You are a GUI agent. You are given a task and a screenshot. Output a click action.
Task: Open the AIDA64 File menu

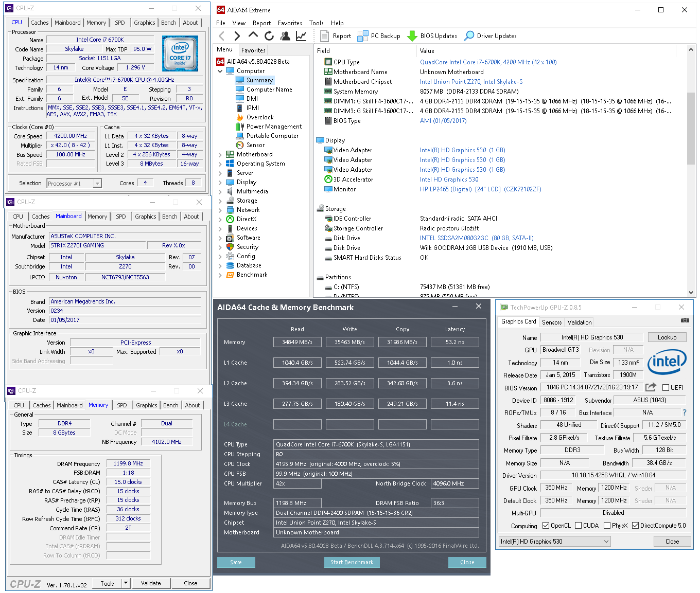click(x=221, y=23)
